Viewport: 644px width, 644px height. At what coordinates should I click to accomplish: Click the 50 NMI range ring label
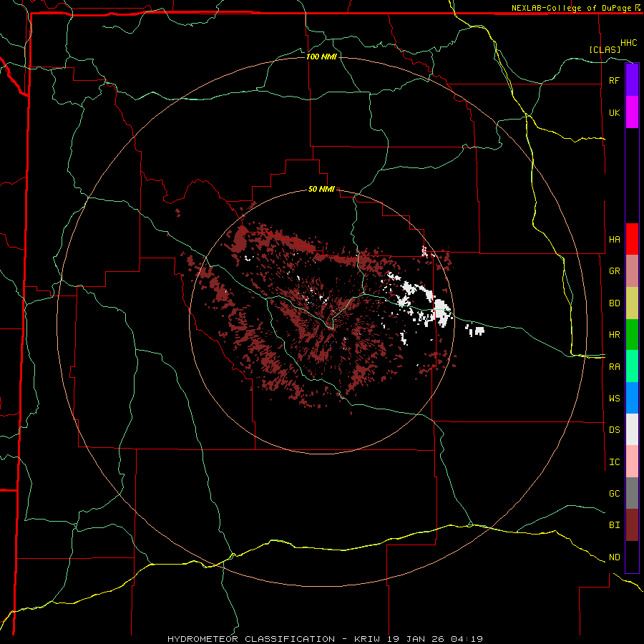coord(321,189)
